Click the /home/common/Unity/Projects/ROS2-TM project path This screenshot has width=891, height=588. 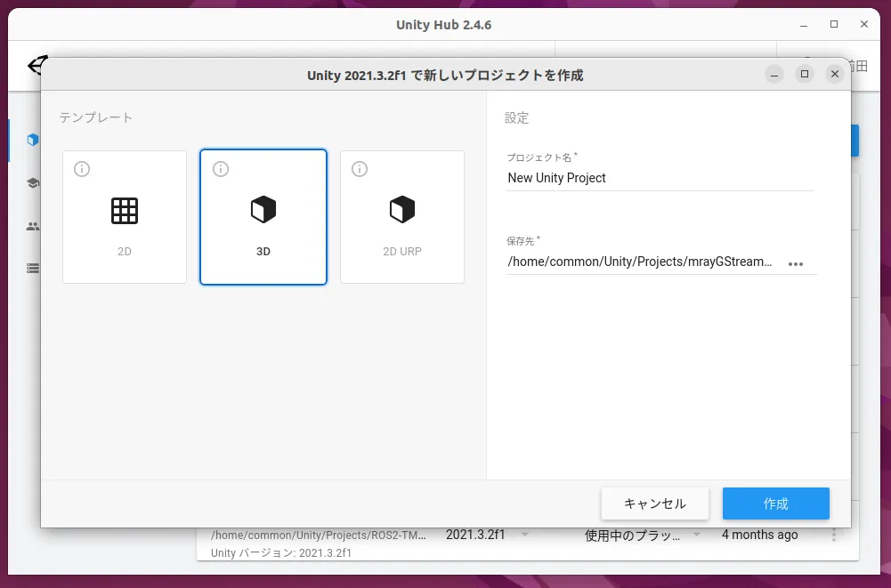[x=319, y=536]
